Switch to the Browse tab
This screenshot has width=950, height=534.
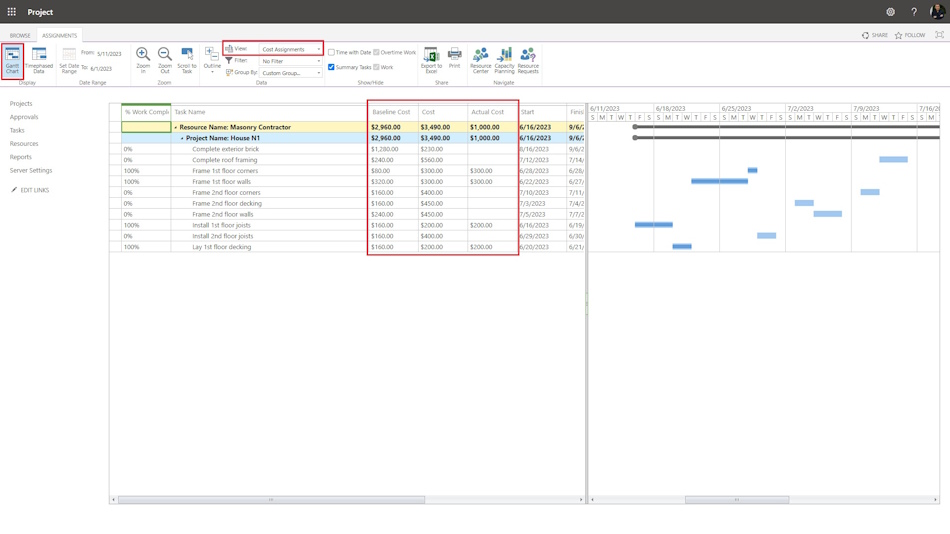[20, 35]
